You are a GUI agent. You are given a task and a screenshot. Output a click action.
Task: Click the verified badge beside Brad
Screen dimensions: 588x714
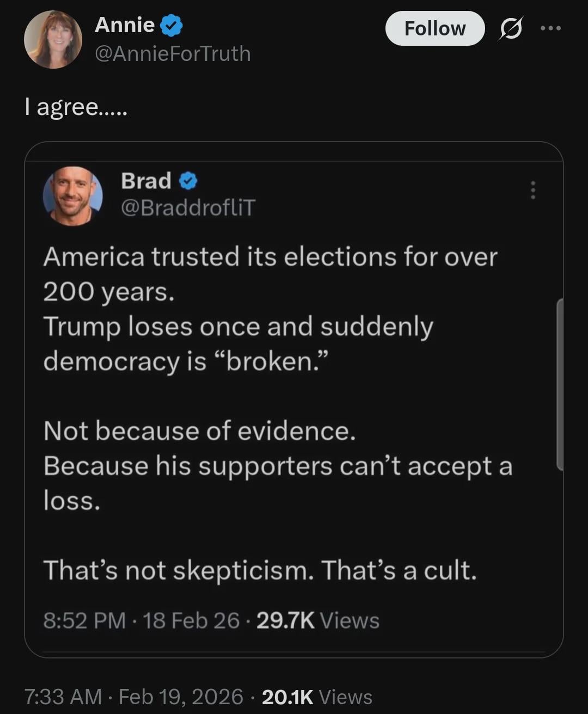click(x=188, y=181)
